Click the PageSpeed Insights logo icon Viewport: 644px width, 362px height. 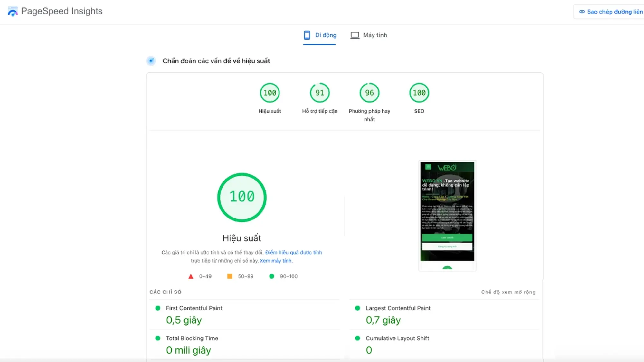(12, 12)
